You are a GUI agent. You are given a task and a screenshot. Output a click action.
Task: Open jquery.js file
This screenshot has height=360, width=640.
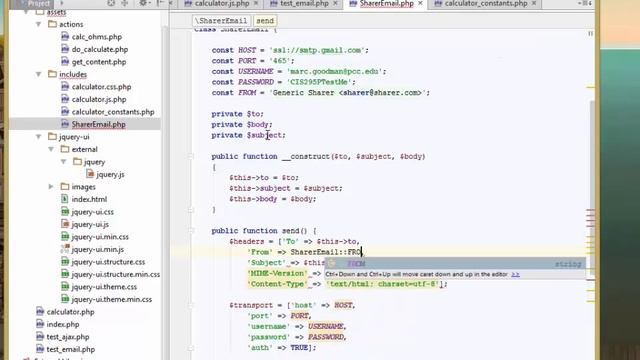point(110,174)
